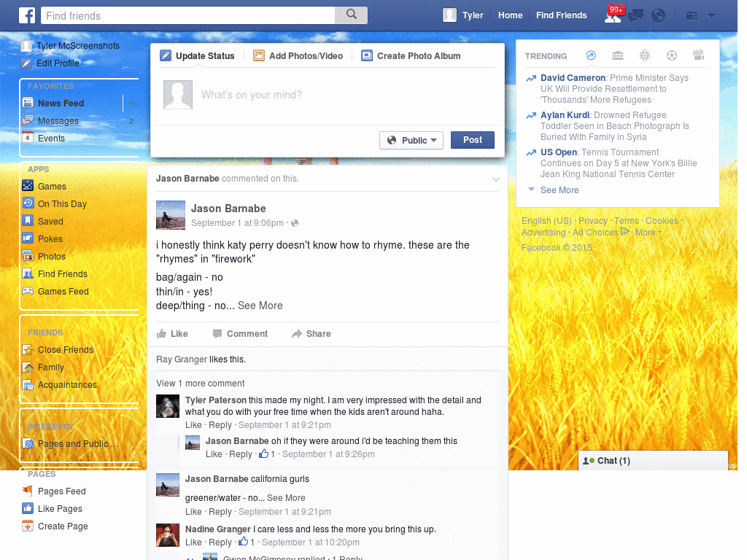Image resolution: width=747 pixels, height=560 pixels.
Task: Click the Games app icon in sidebar
Action: [x=28, y=186]
